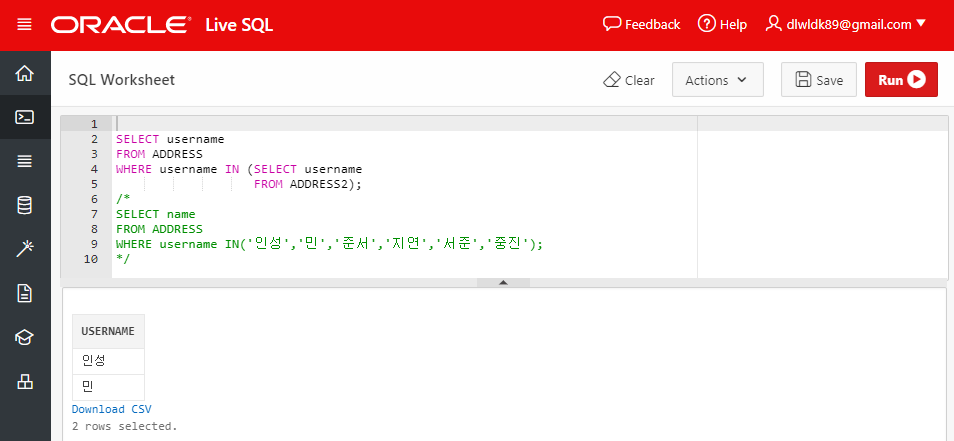Click line number 1 in gutter
Viewport: 954px width, 441px height.
pos(94,124)
